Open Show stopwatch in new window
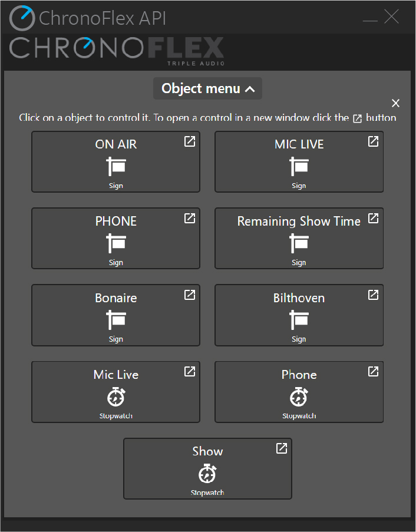Image resolution: width=416 pixels, height=532 pixels. coord(282,448)
